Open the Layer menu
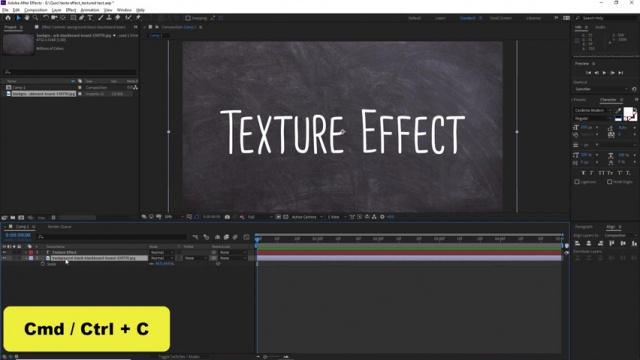The height and width of the screenshot is (360, 640). [56, 10]
